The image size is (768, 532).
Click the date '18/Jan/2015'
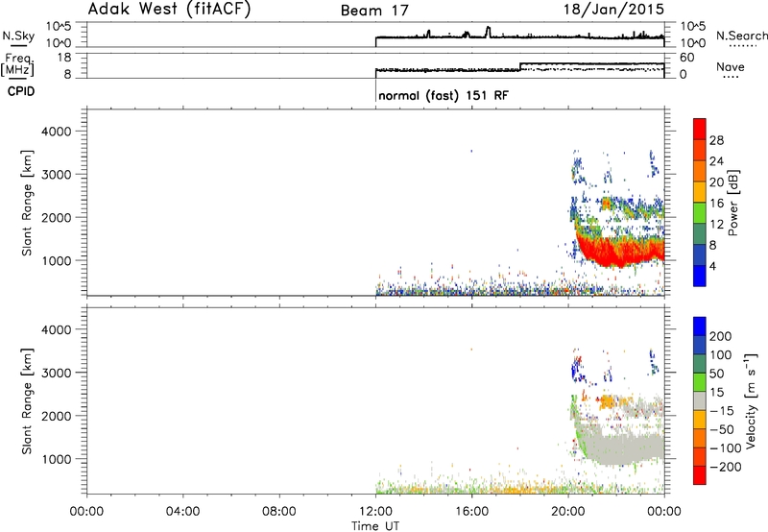[614, 10]
